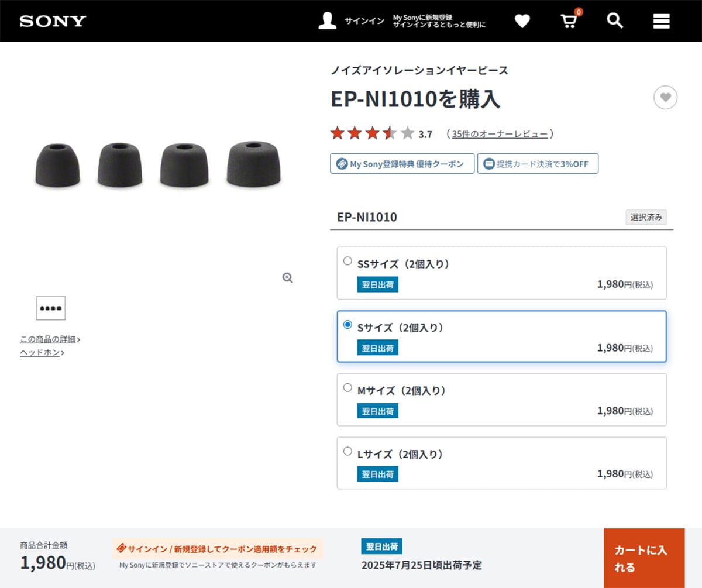Click the 3.7 rating value
Screen dimensions: 702x588
pyautogui.click(x=425, y=135)
